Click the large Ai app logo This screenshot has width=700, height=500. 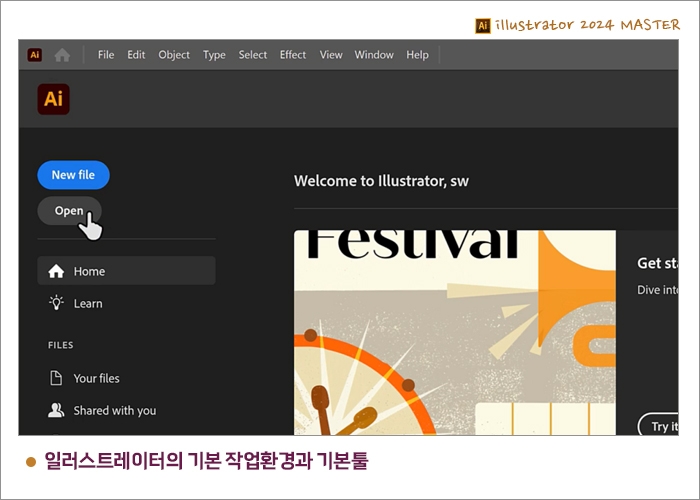[54, 99]
